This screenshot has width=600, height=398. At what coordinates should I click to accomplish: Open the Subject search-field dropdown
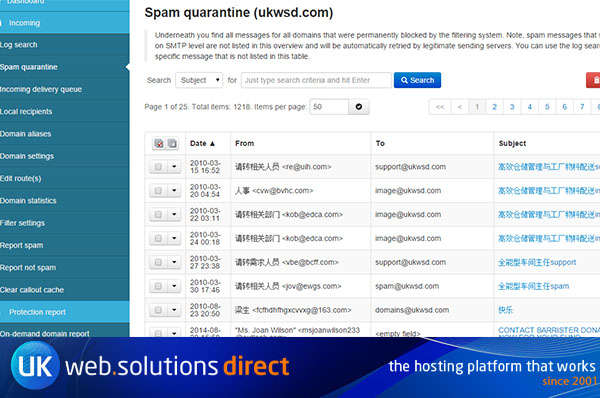tap(199, 80)
